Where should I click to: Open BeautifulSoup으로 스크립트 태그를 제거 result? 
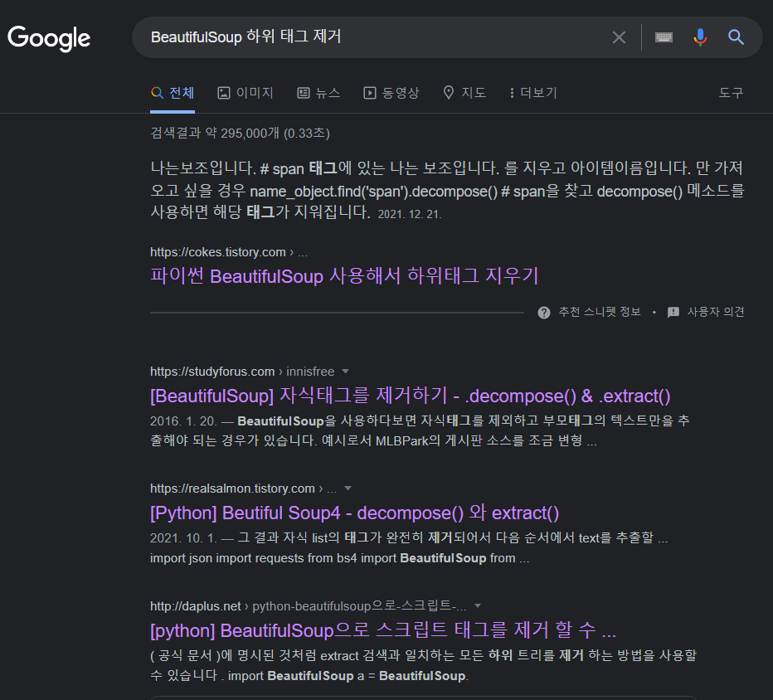383,630
